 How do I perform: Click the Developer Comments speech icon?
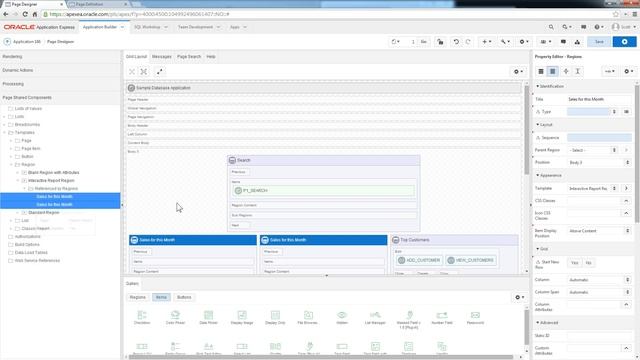(563, 42)
